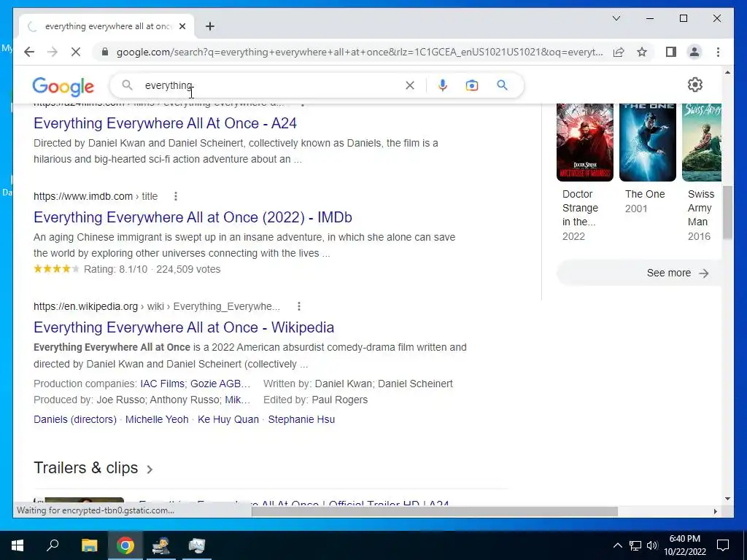Open the Ke Huy Quan link
Screen dimensions: 747x560
(228, 419)
